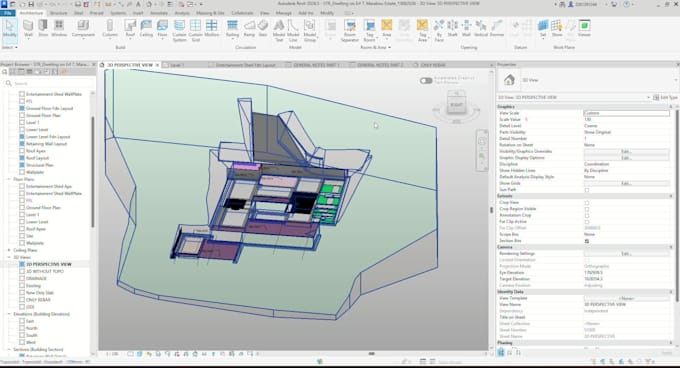The width and height of the screenshot is (680, 368).
Task: Open the File menu button
Action: coord(7,13)
